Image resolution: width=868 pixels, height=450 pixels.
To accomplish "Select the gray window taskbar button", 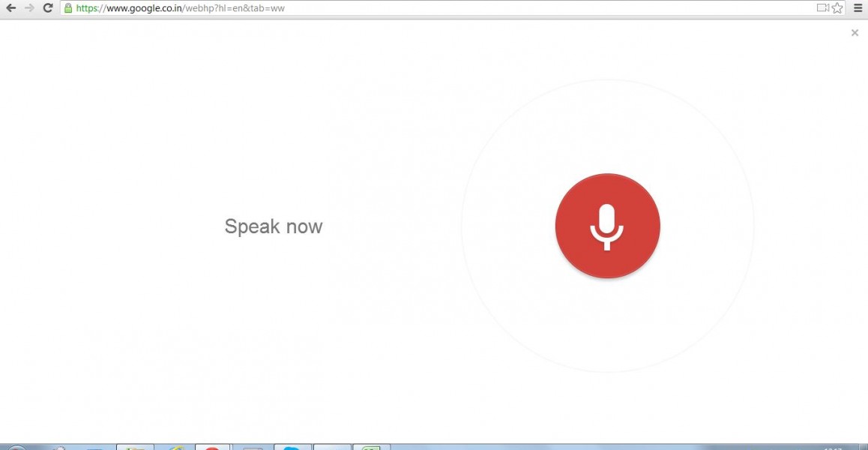I will tap(253, 448).
